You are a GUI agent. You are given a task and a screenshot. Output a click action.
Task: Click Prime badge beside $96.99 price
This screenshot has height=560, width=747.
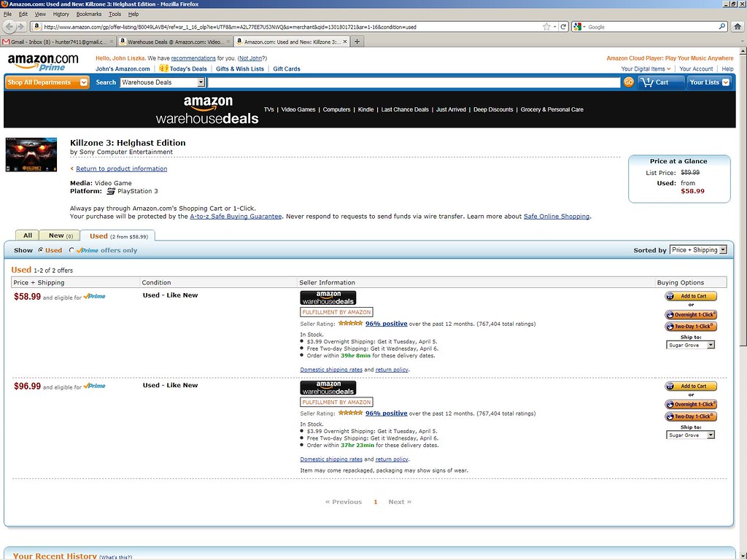coord(94,386)
